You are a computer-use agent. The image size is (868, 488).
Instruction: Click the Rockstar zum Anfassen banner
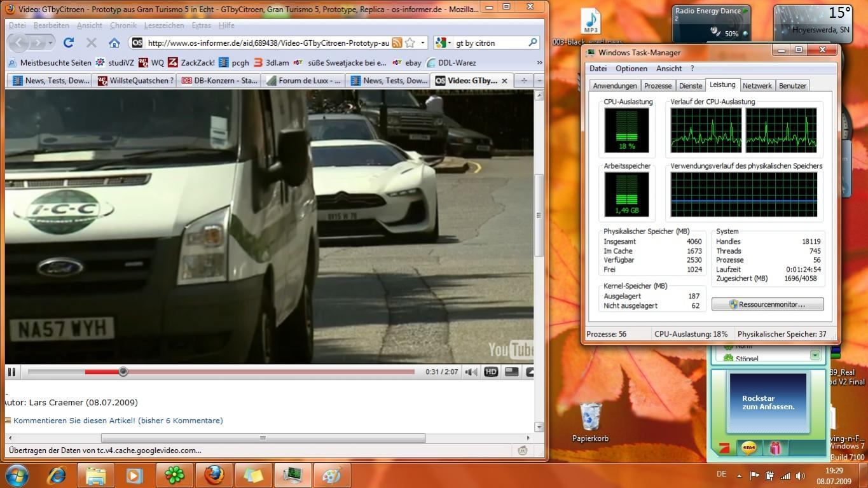click(x=768, y=403)
